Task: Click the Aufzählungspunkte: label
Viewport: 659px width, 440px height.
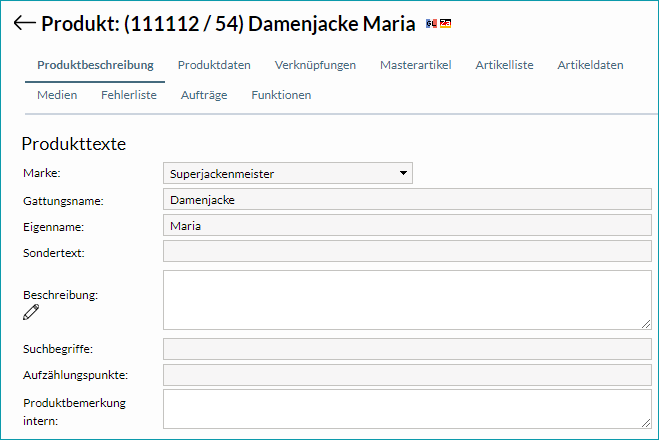Action: pyautogui.click(x=75, y=375)
